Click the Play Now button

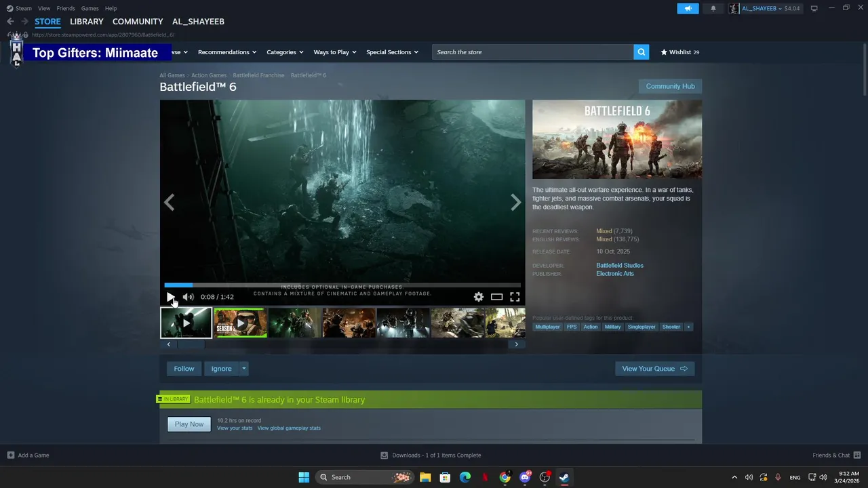tap(189, 424)
